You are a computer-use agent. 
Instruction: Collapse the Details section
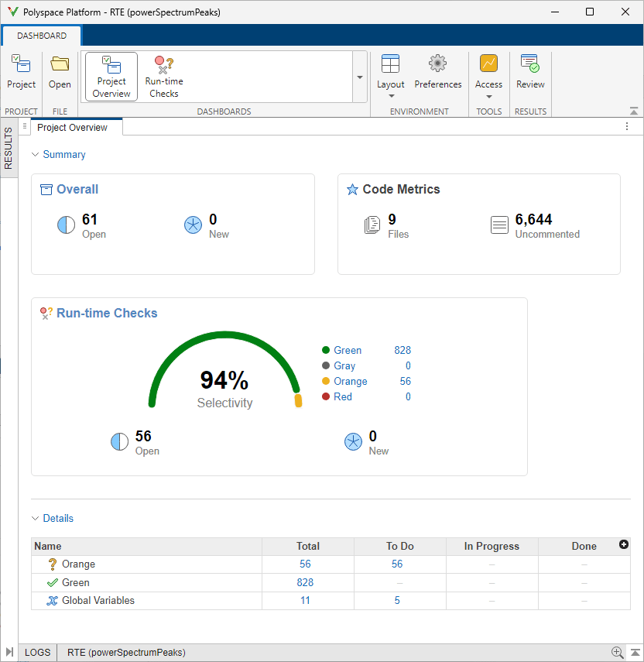click(x=35, y=519)
